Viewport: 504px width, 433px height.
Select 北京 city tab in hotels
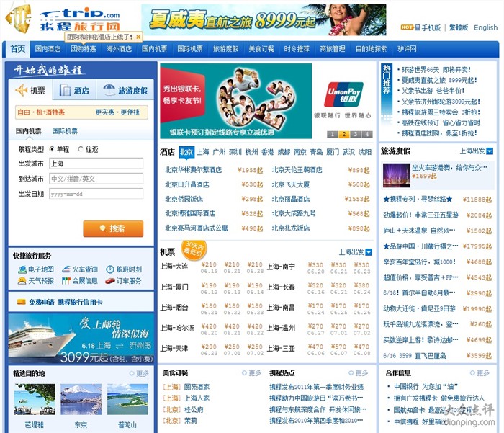point(186,152)
